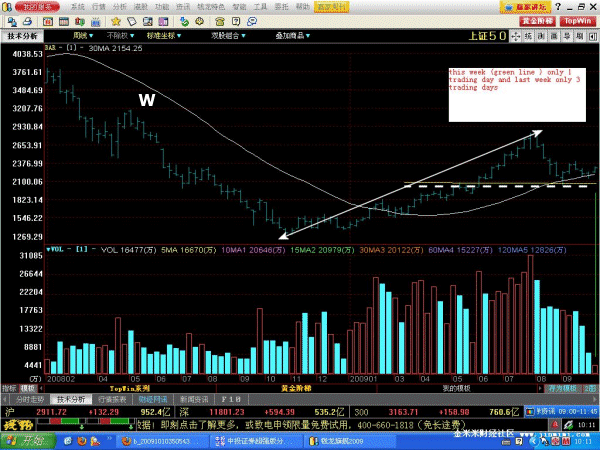Image resolution: width=600 pixels, height=450 pixels.
Task: Click the yellow gear-like toolbar icon
Action: click(x=200, y=21)
